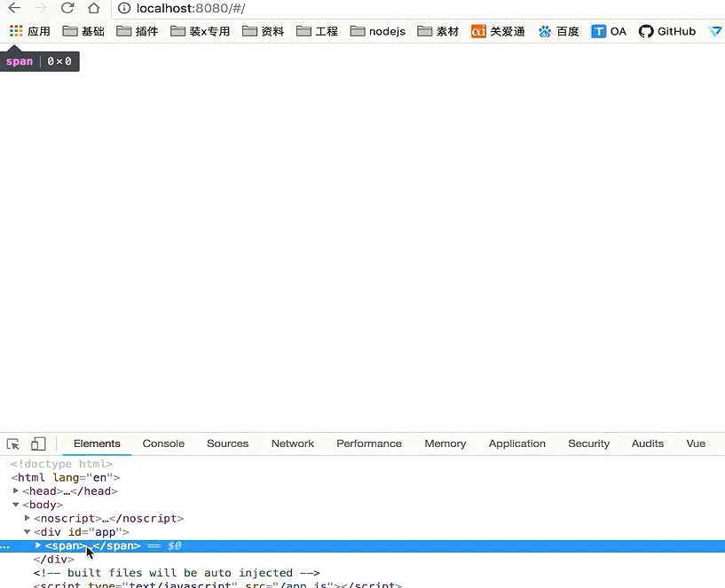
Task: Select the closing /div line
Action: coord(53,560)
